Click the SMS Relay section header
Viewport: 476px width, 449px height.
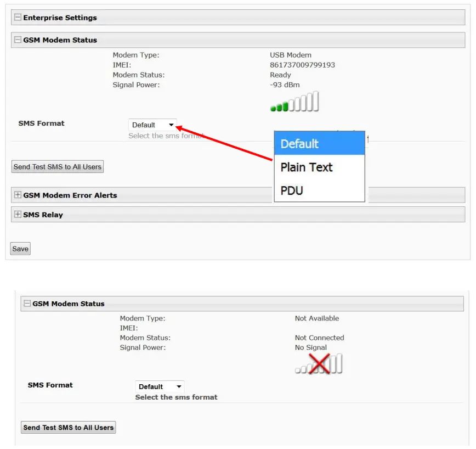43,215
